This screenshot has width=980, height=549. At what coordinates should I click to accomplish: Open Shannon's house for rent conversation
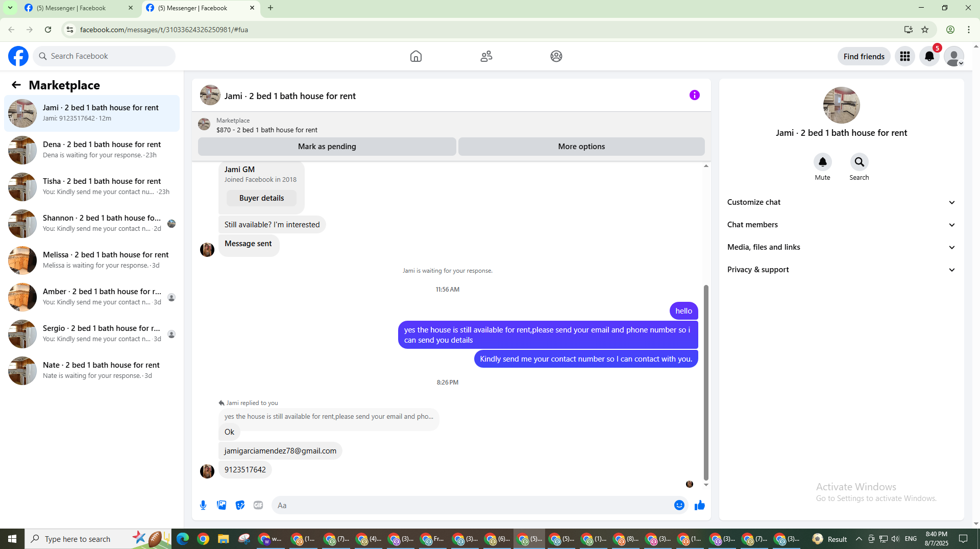click(92, 223)
